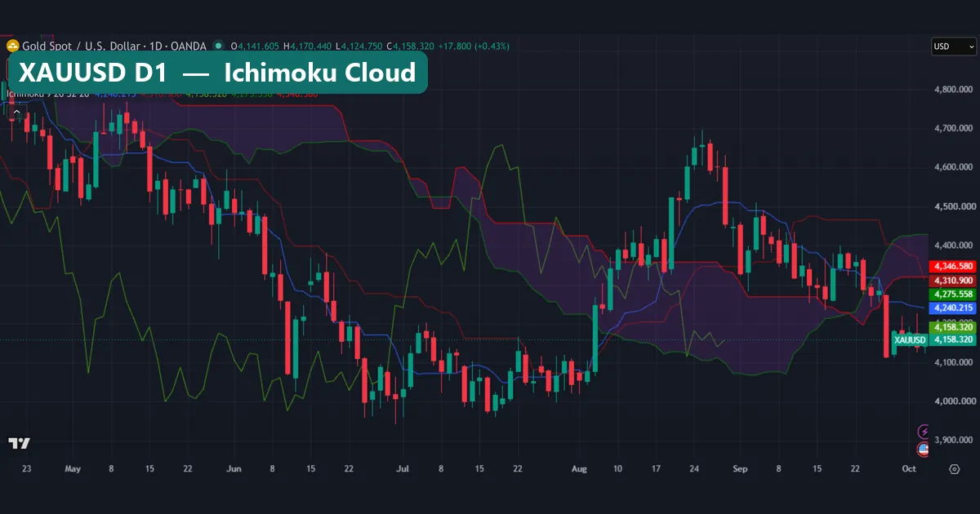Image resolution: width=980 pixels, height=514 pixels.
Task: Click the 4,400.000 price scale level
Action: click(954, 245)
